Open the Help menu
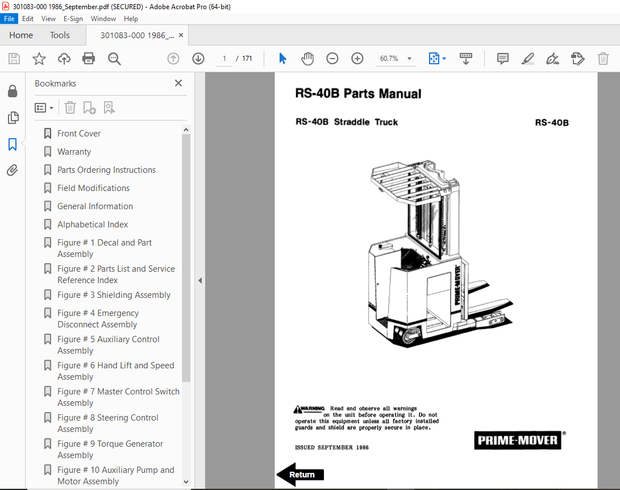The width and height of the screenshot is (620, 490). pyautogui.click(x=131, y=19)
